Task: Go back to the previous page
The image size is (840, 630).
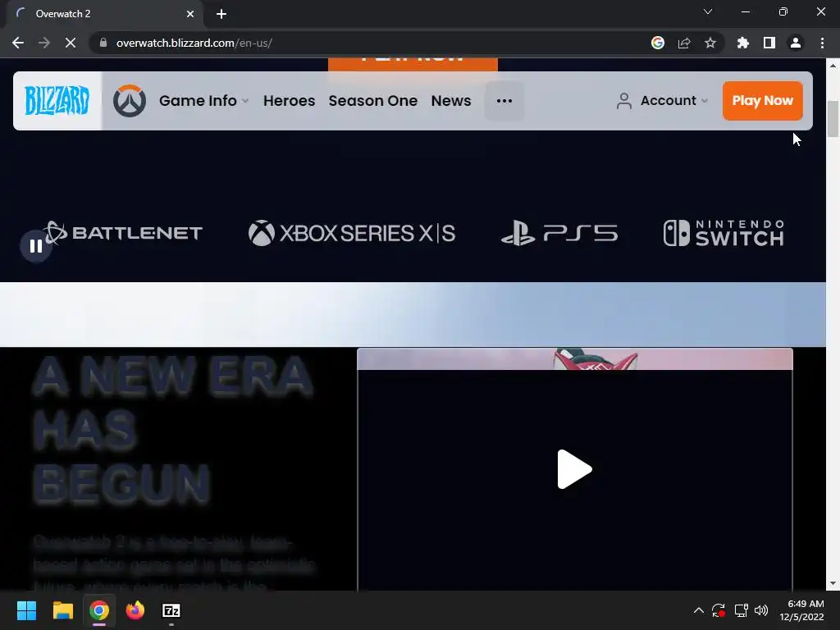Action: (18, 43)
